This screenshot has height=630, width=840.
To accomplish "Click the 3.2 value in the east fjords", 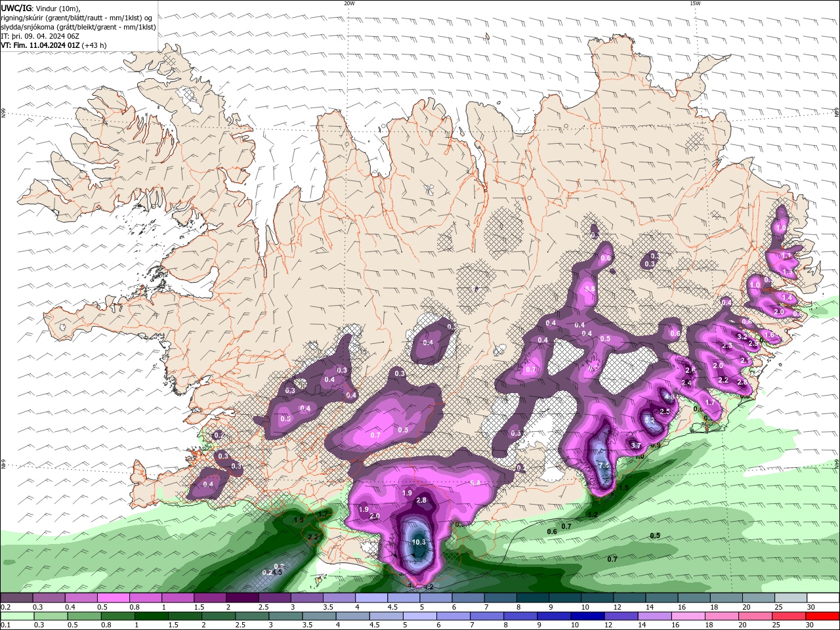I will [x=742, y=337].
